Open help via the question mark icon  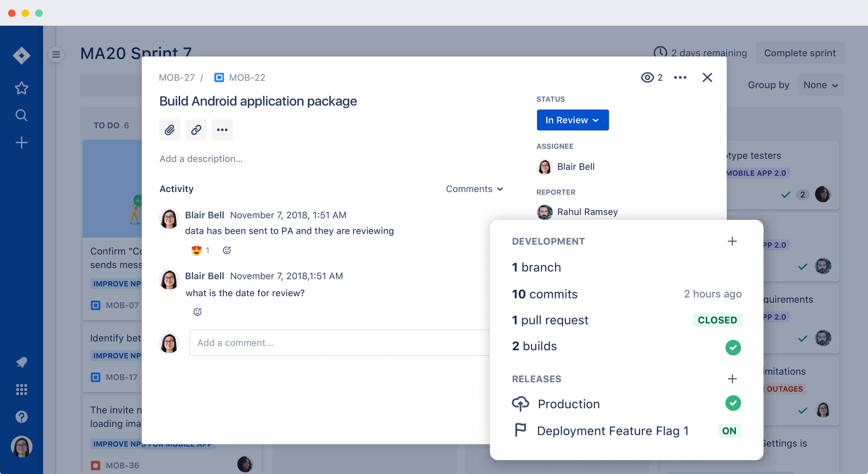pos(22,416)
